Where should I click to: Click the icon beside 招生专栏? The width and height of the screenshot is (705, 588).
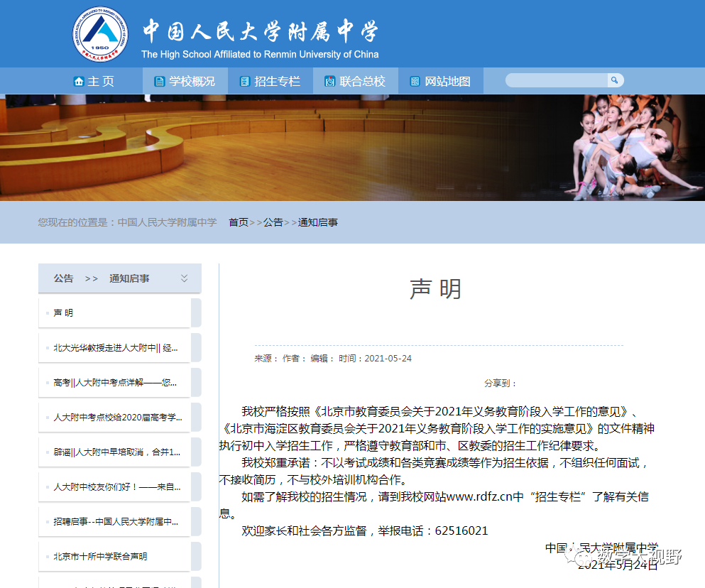(x=245, y=82)
